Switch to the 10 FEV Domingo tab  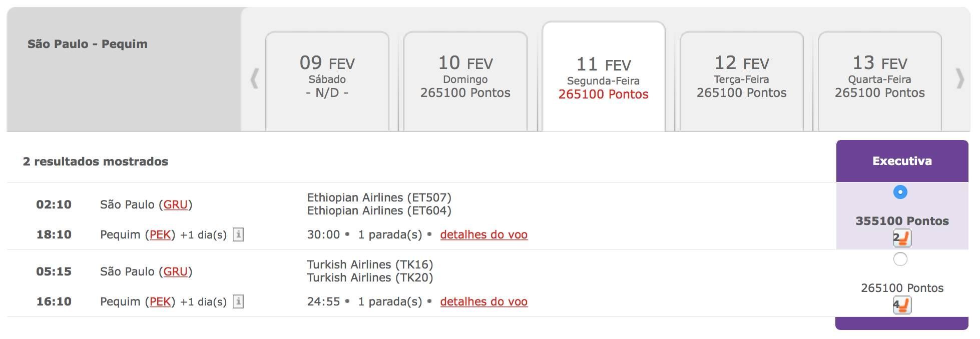[x=465, y=81]
